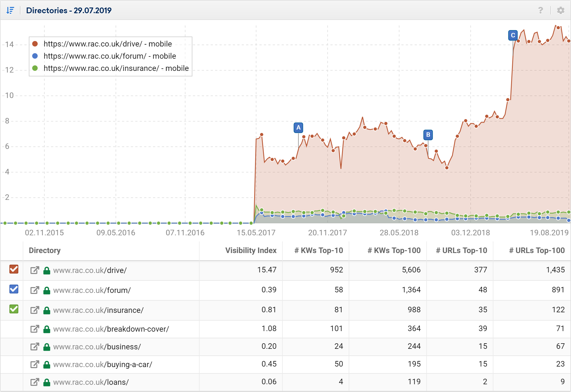Click drive/ KWs Top-100 value 5,606
This screenshot has width=571, height=392.
click(411, 270)
